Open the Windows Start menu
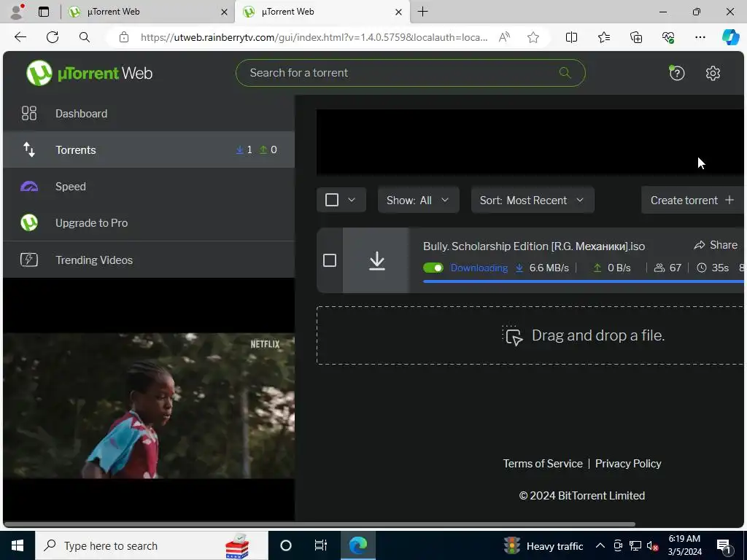 pos(18,545)
